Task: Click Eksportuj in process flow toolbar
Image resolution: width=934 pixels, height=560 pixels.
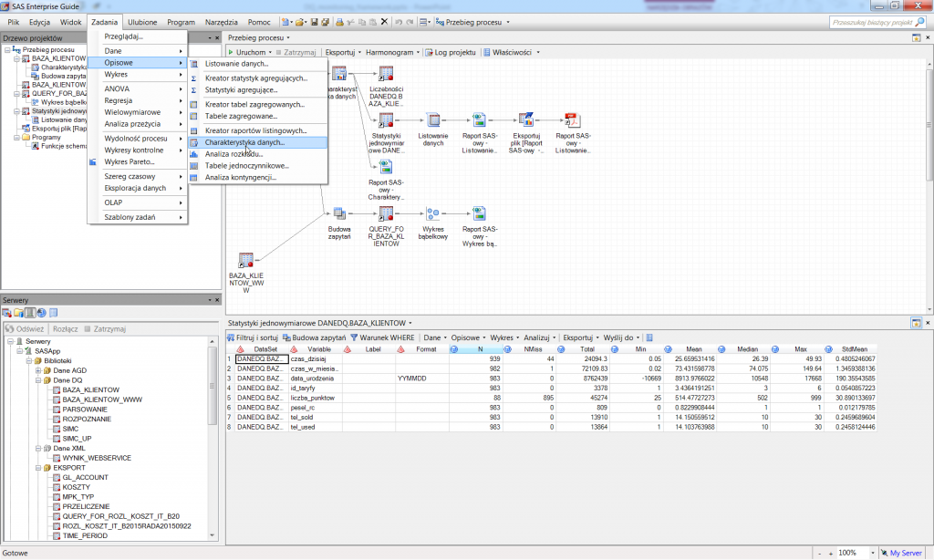Action: (x=343, y=52)
